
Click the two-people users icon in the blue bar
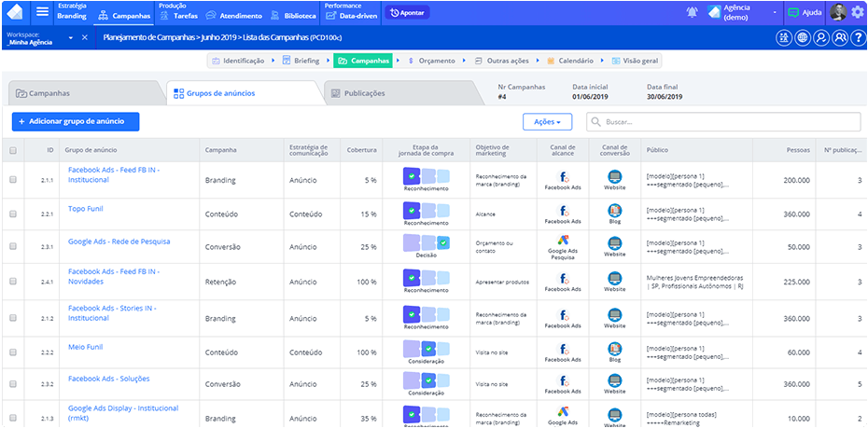pos(840,37)
